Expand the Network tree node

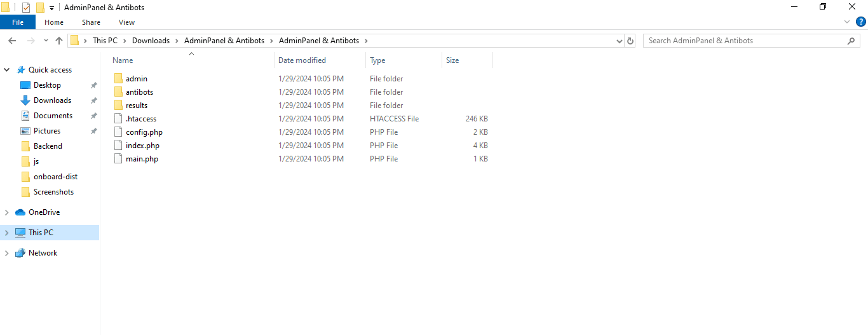6,253
